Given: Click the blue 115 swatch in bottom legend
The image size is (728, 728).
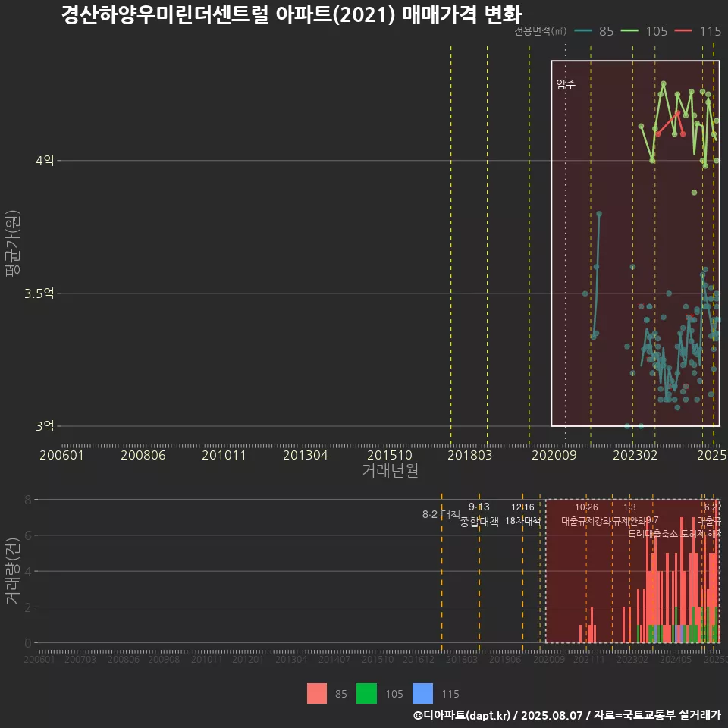Looking at the screenshot, I should pos(422,694).
